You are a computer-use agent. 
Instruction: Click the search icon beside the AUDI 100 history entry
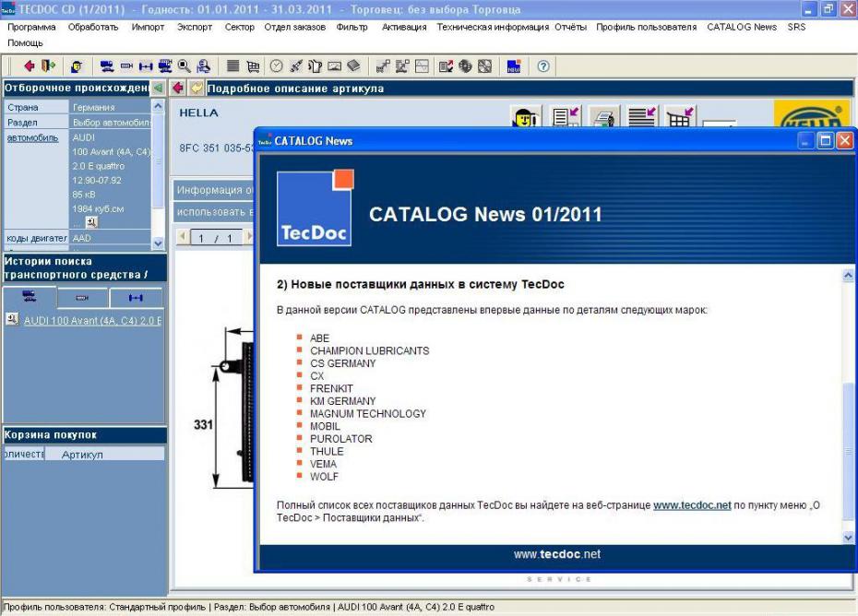pyautogui.click(x=12, y=319)
